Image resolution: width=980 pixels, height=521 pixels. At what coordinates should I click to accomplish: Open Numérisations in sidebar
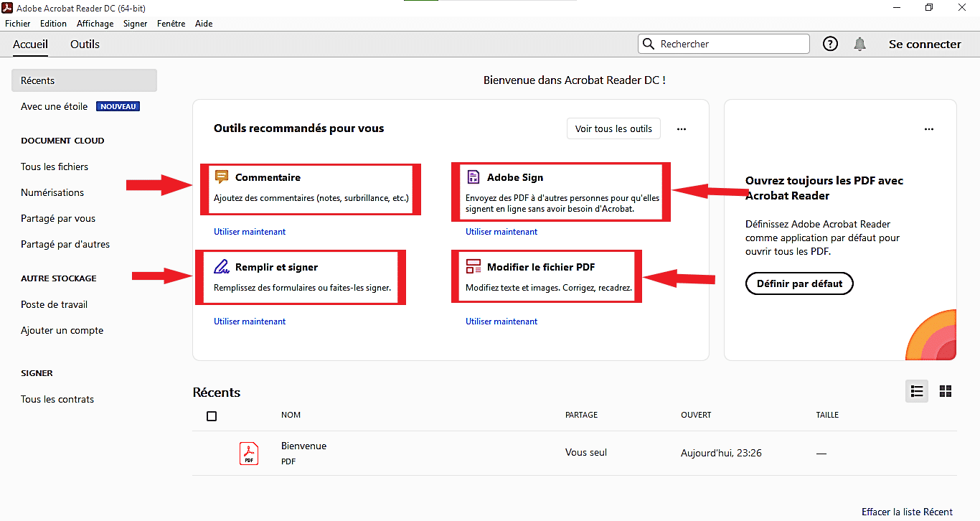(x=52, y=192)
